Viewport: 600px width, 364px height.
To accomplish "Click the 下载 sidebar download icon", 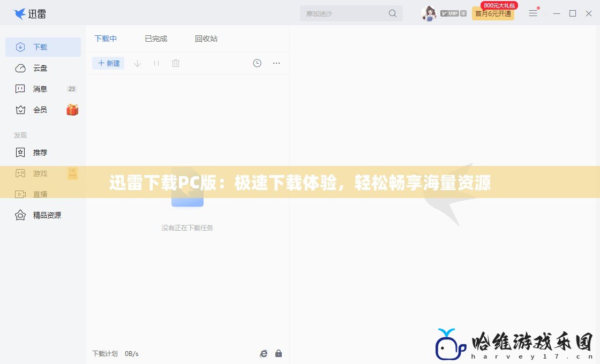I will [20, 47].
